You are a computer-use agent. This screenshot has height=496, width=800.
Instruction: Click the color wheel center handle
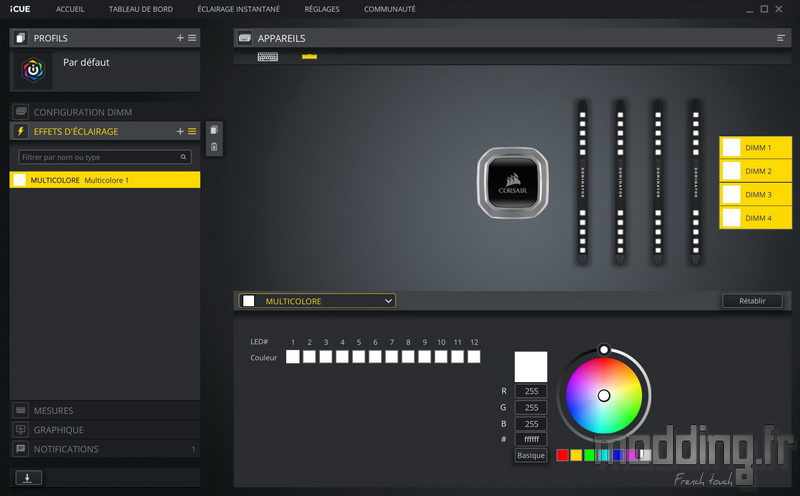[604, 395]
